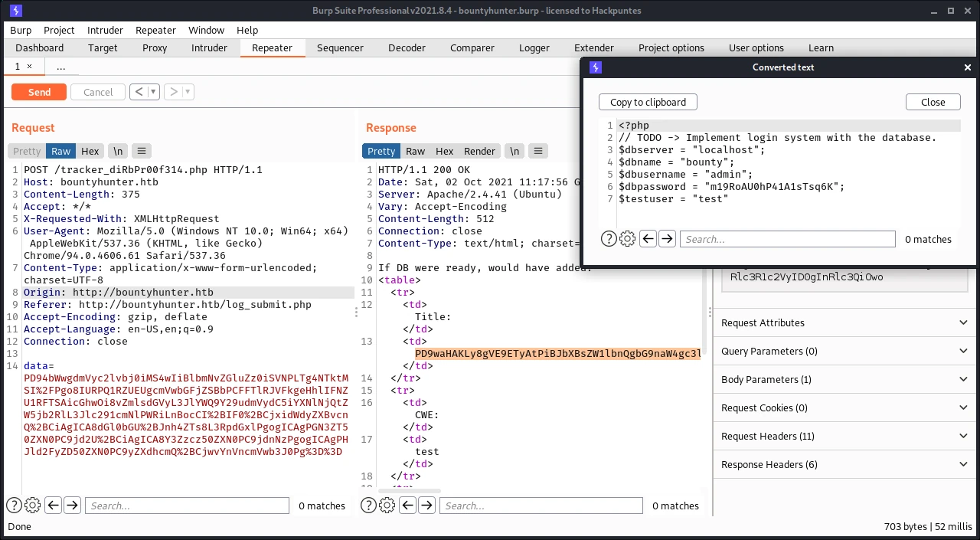Open the Window menu

[207, 30]
